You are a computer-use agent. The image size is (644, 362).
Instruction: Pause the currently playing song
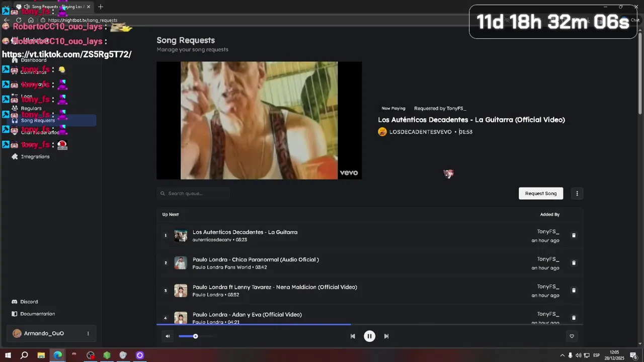(x=369, y=336)
